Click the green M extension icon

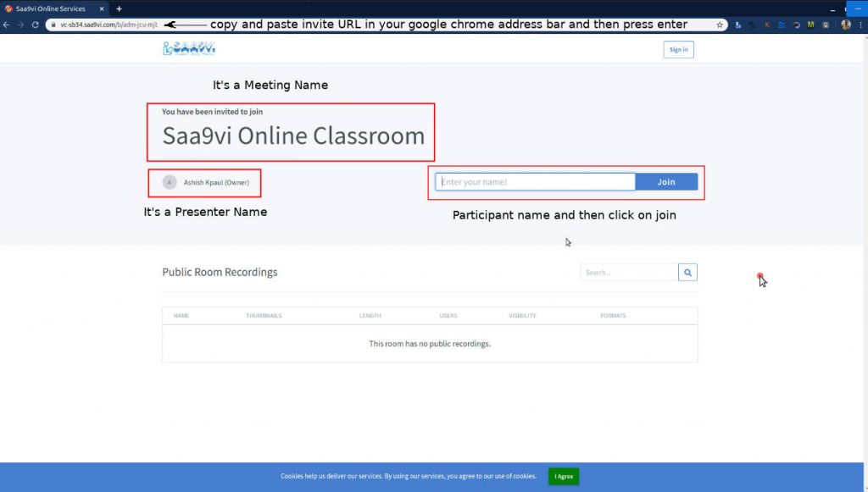coord(810,25)
